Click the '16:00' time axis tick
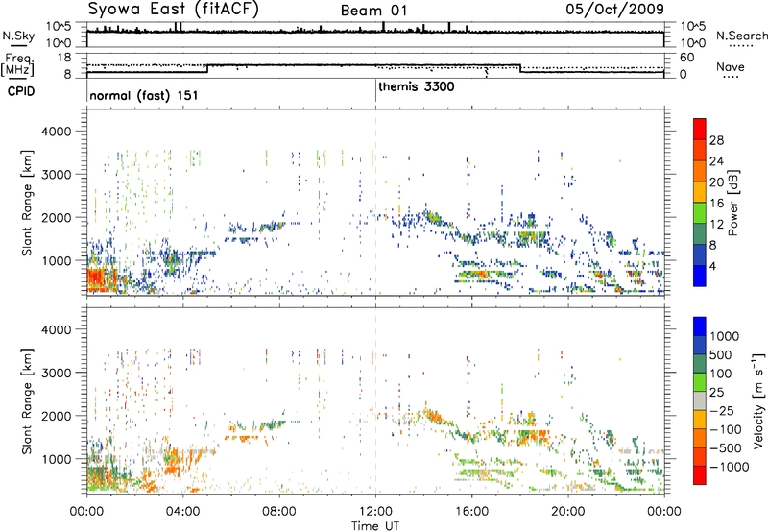Screen dimensions: 768x532 (471, 512)
